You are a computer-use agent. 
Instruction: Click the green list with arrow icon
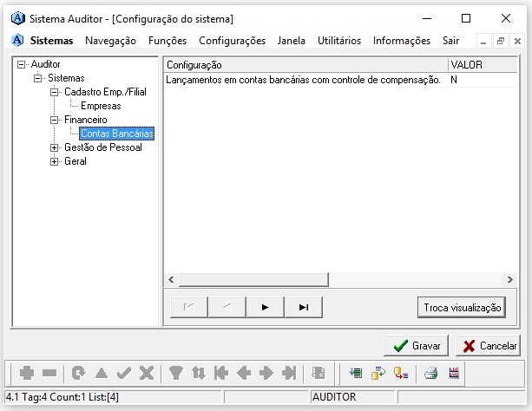point(356,373)
